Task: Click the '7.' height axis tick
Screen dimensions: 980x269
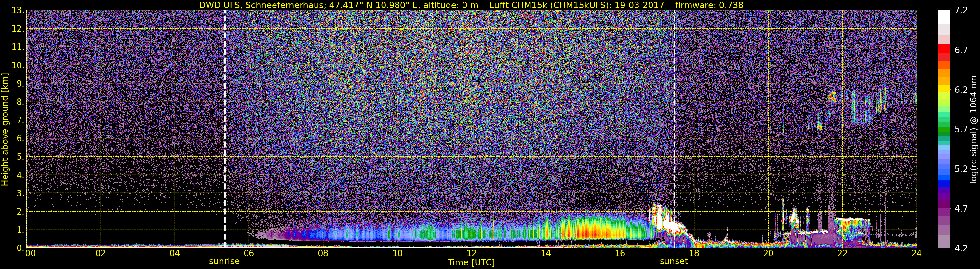Action: click(20, 120)
